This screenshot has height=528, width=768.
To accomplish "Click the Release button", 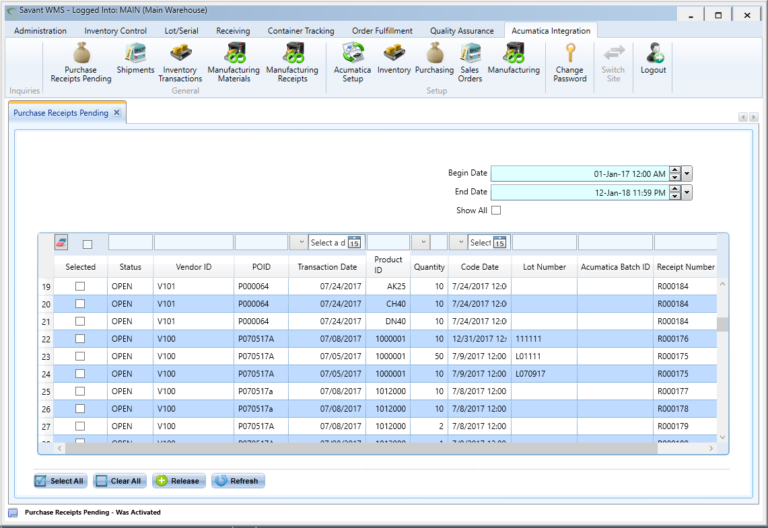I will click(179, 481).
